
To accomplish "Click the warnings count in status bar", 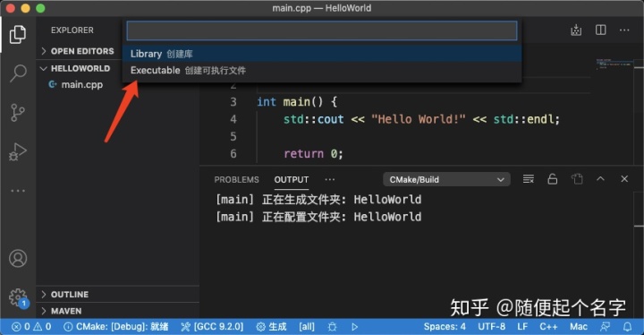I will click(x=42, y=327).
